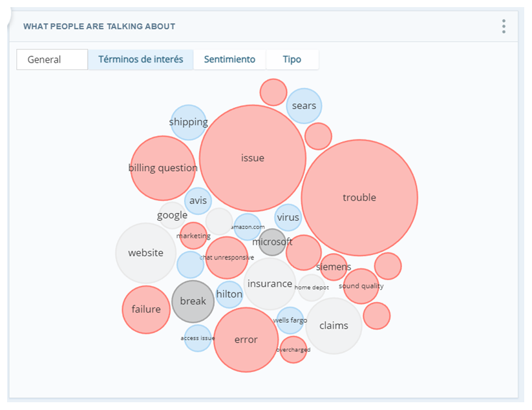
Task: Click the 'hilton' bubble
Action: point(229,294)
